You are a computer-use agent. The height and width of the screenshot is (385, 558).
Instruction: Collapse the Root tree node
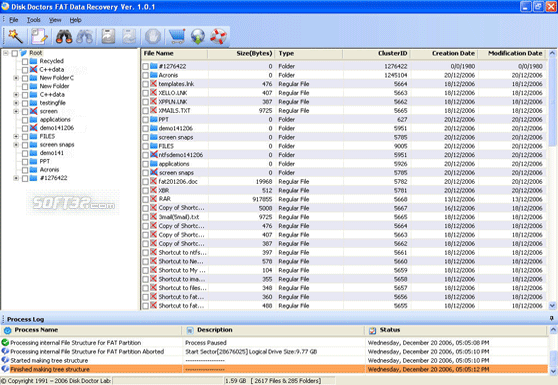click(6, 53)
